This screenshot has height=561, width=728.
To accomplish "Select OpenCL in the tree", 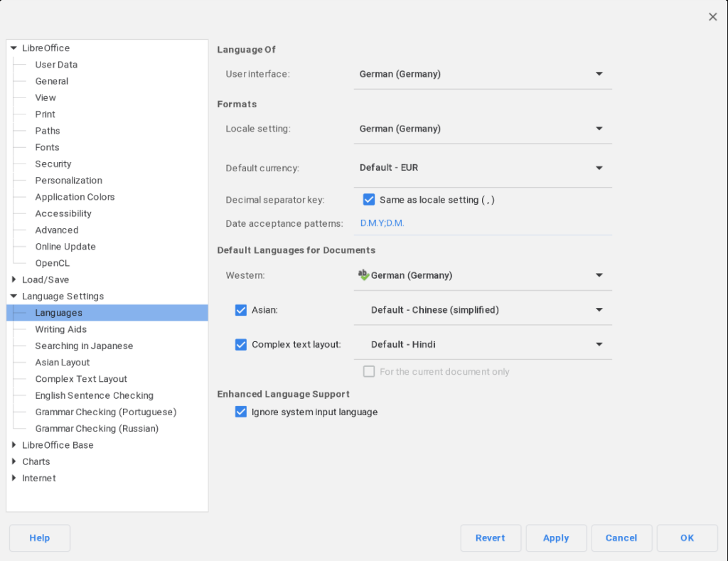I will 53,263.
